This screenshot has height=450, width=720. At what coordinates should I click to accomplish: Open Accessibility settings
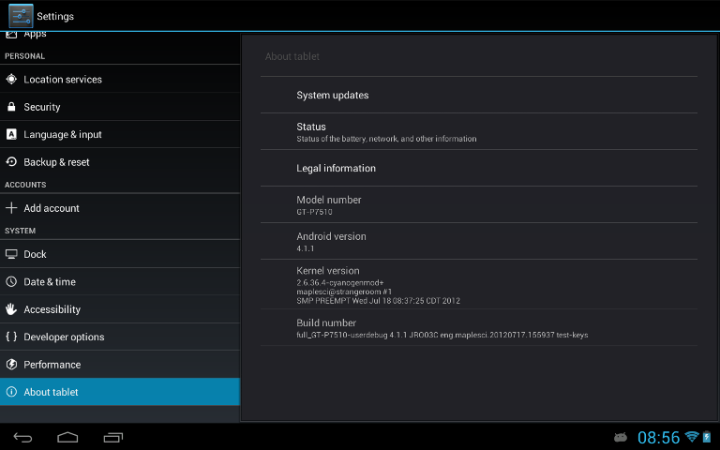pos(120,309)
